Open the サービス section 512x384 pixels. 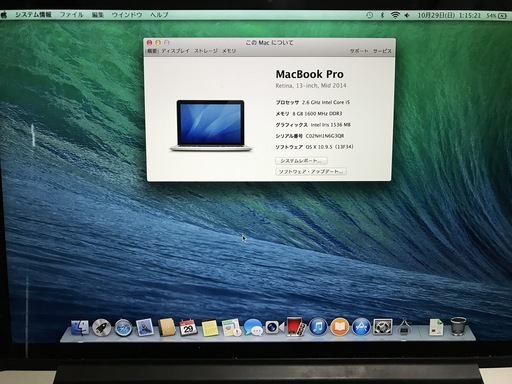tap(382, 51)
